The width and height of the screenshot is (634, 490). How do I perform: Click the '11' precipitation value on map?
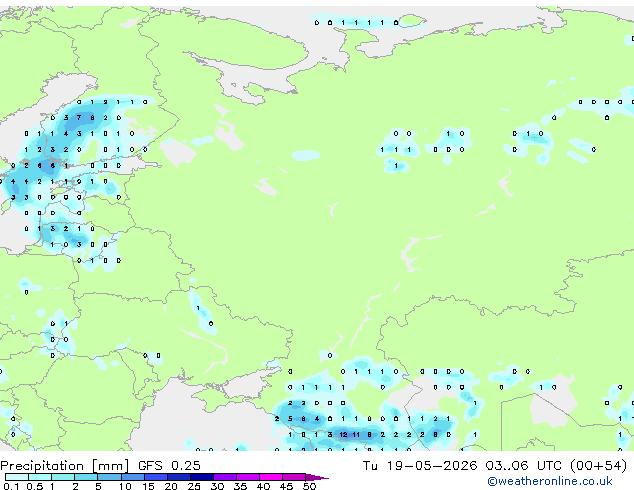tap(356, 435)
